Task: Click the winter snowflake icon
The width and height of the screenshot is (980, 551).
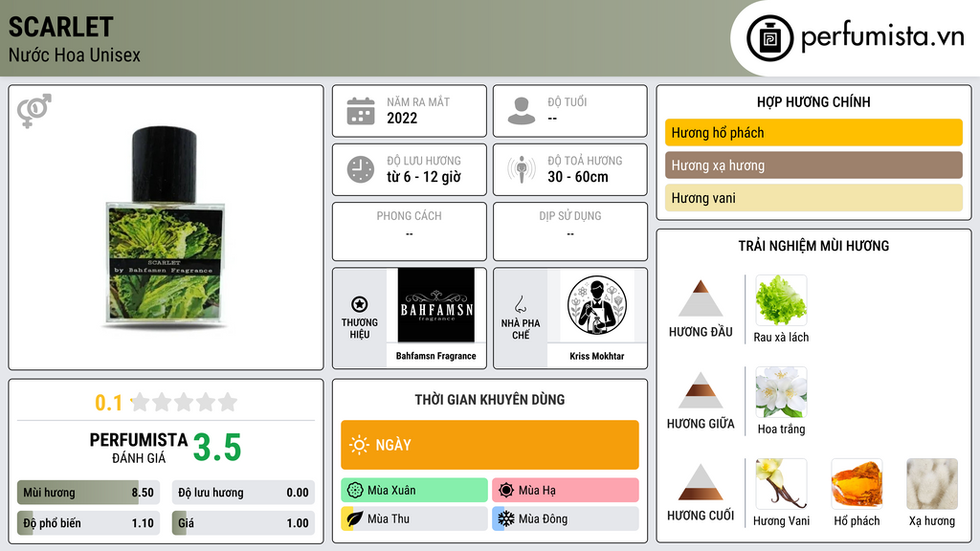Action: pos(506,518)
